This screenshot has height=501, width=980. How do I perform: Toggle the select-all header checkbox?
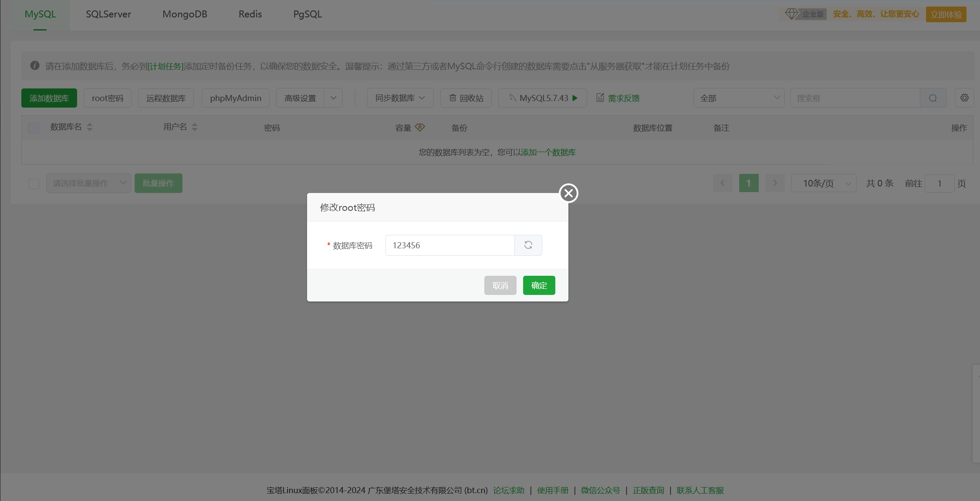click(x=34, y=128)
